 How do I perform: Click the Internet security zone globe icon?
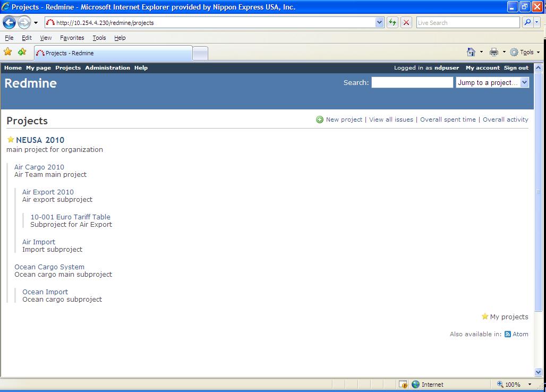click(x=415, y=385)
